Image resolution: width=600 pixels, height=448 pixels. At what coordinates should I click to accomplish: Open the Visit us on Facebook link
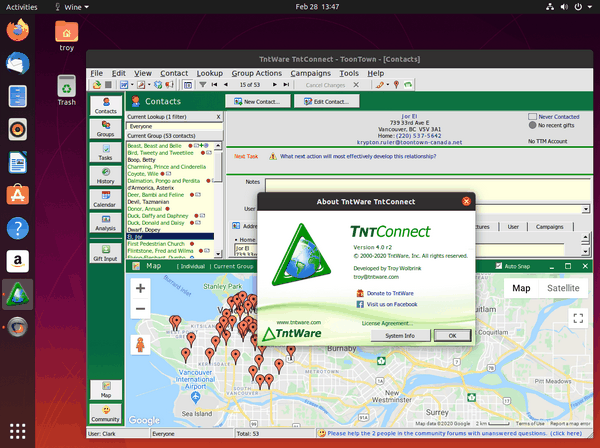(x=392, y=304)
